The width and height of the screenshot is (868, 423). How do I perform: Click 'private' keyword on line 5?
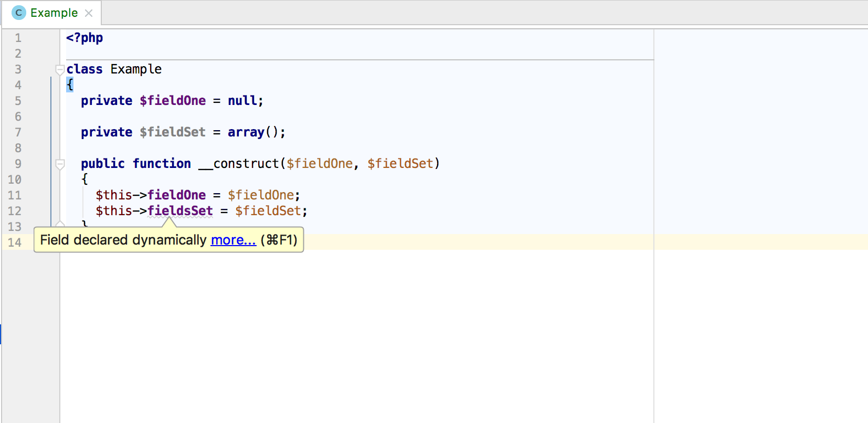[x=107, y=101]
